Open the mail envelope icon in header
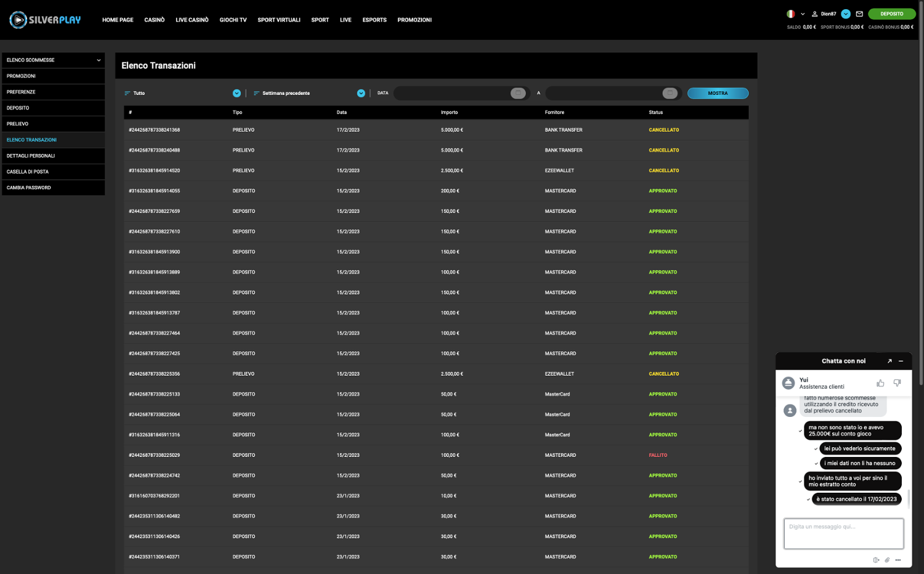Viewport: 924px width, 574px height. [859, 14]
